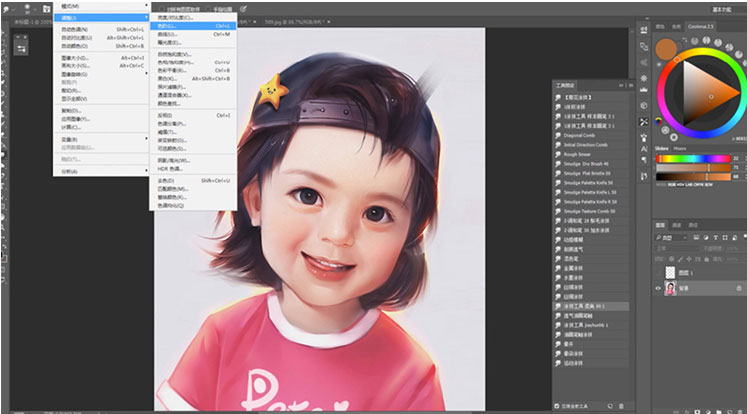Collapse the Tool Presets panel using double arrows
747x414 pixels.
(x=621, y=85)
